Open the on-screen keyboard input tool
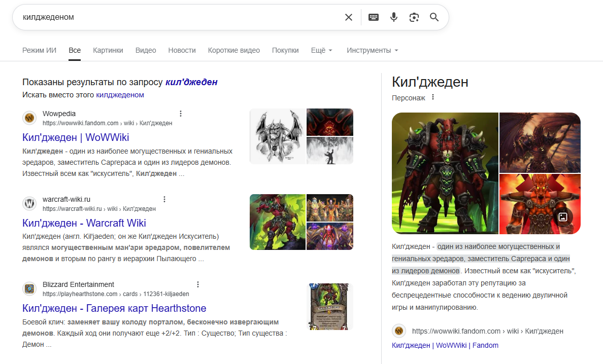Viewport: 603px width, 364px height. click(374, 17)
